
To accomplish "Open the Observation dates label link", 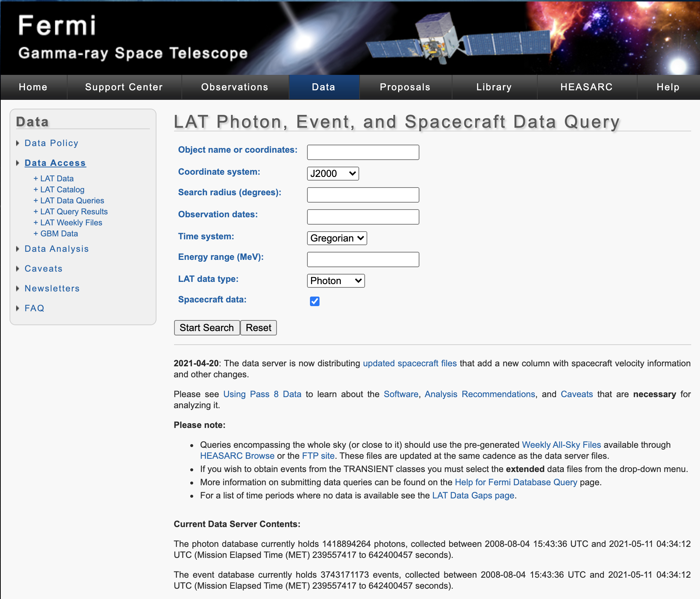I will 218,214.
